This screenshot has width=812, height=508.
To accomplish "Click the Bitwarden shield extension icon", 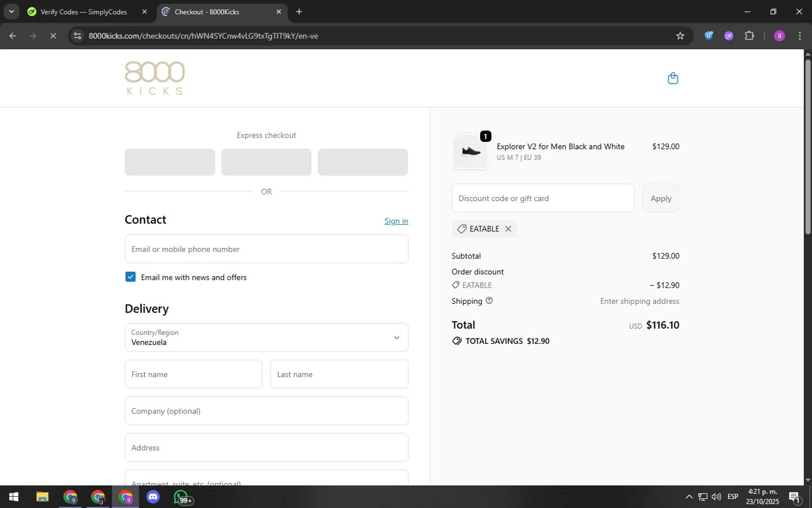I will (709, 36).
